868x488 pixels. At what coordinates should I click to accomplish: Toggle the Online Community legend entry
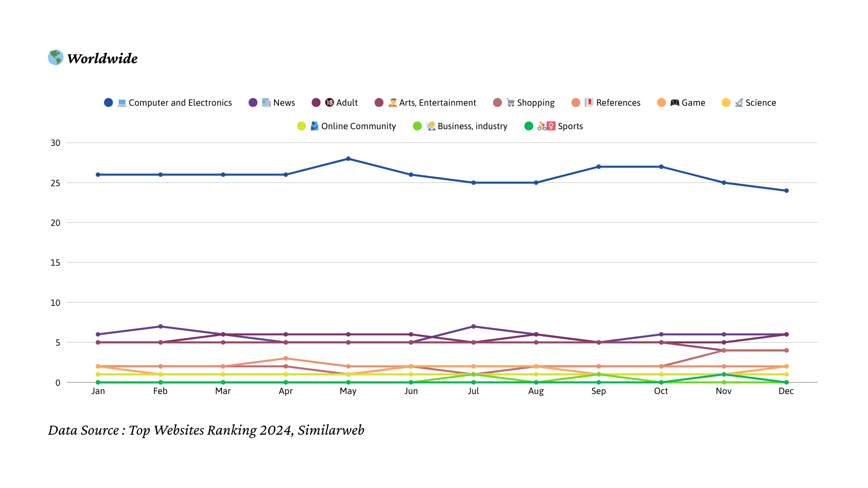(358, 127)
